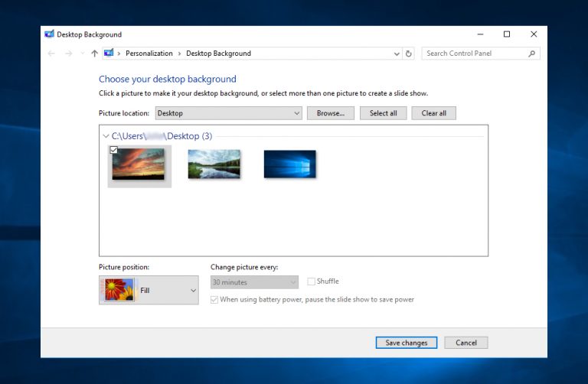Click the Desktop Background breadcrumb

tap(219, 54)
